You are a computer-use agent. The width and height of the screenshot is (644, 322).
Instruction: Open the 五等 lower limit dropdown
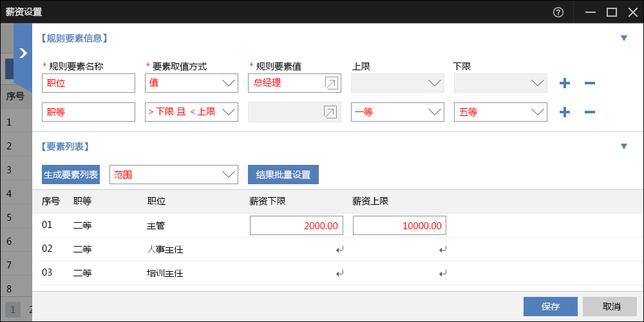tap(500, 112)
